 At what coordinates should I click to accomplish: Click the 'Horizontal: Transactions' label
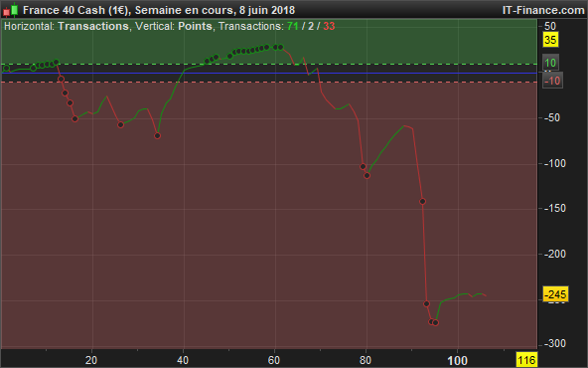click(x=67, y=26)
